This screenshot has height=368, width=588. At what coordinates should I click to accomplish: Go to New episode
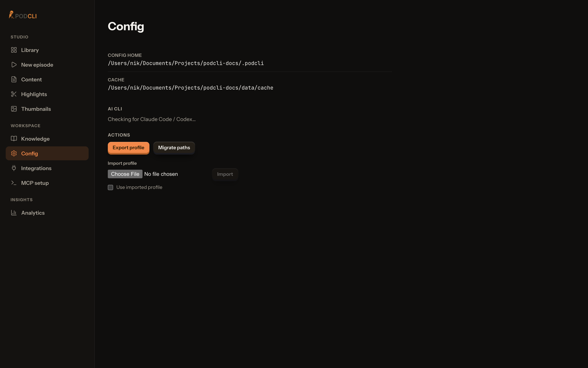click(x=47, y=65)
